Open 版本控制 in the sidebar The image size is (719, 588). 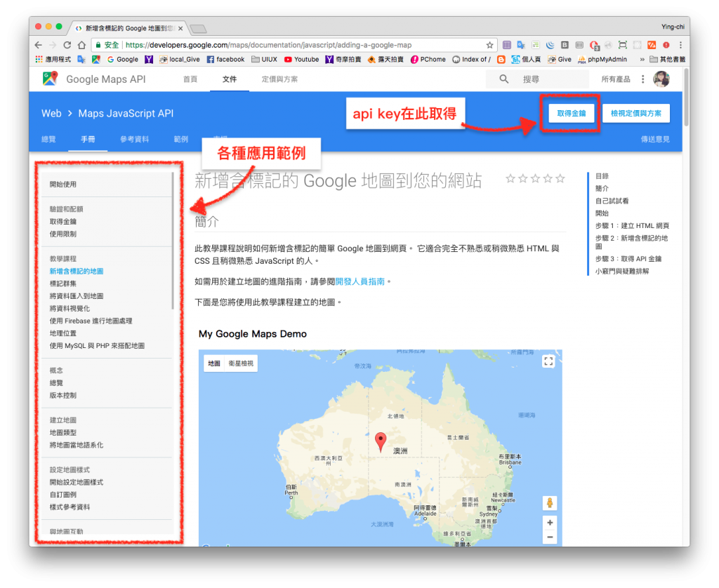pyautogui.click(x=63, y=395)
